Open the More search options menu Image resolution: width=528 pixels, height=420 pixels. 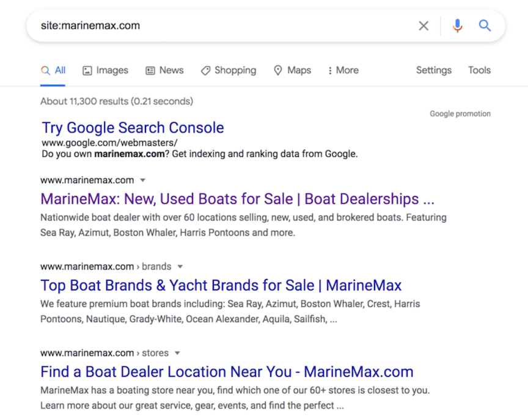click(x=343, y=70)
